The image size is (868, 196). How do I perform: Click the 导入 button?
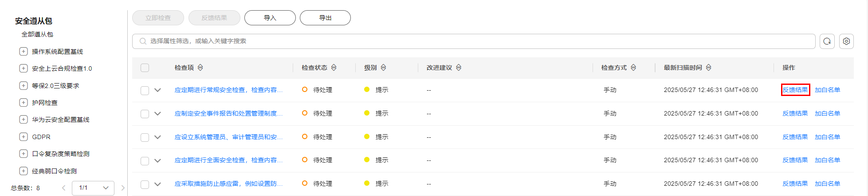pos(270,18)
